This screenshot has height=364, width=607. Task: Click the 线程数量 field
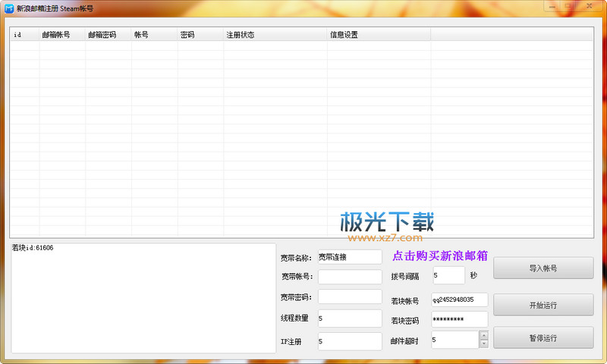pyautogui.click(x=349, y=318)
